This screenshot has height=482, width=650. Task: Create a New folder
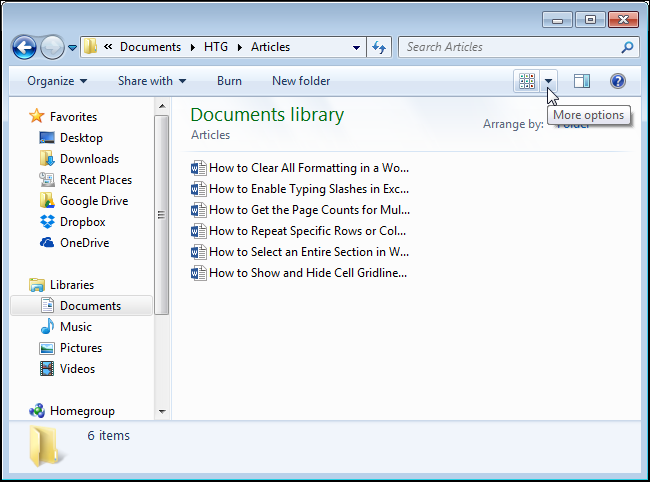click(301, 81)
